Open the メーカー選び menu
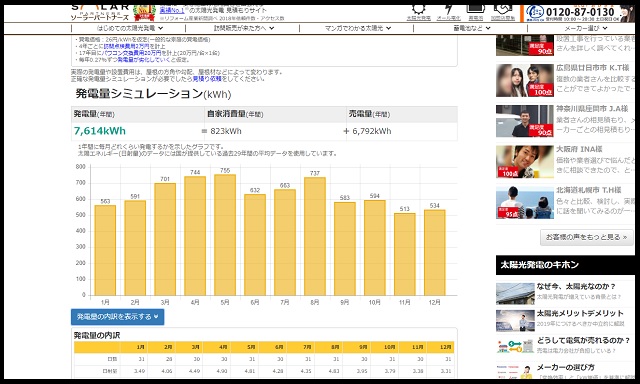640x384 pixels. coord(586,28)
